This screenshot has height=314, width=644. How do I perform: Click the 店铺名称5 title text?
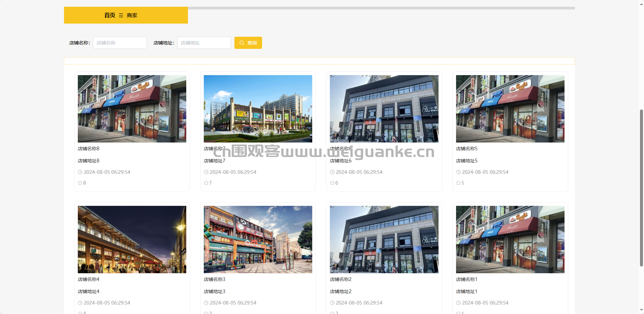click(x=466, y=149)
